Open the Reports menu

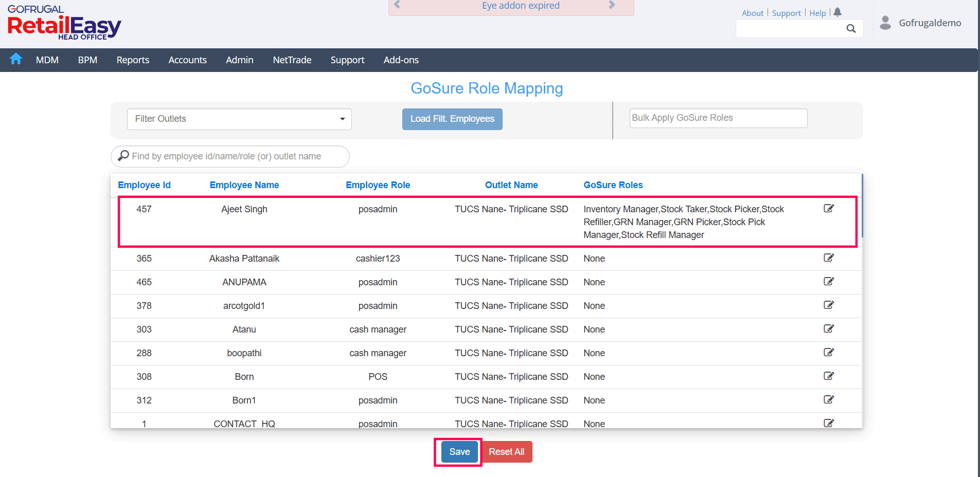133,60
